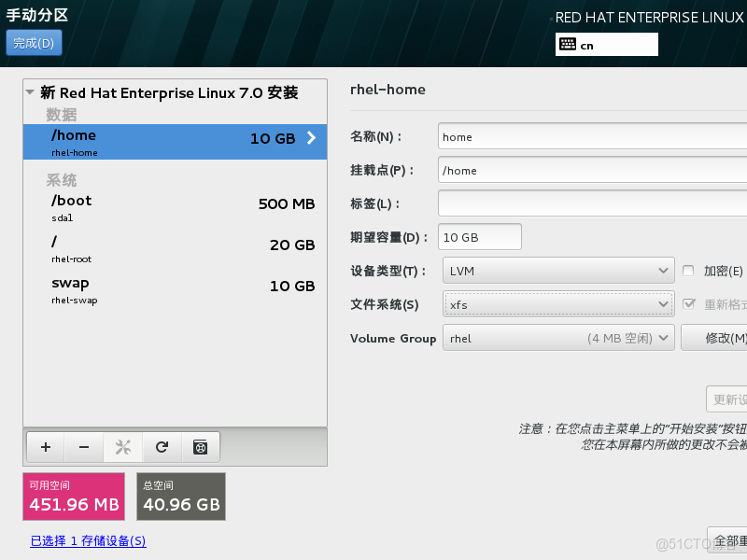
Task: Select the swap partition entry
Action: pyautogui.click(x=140, y=287)
